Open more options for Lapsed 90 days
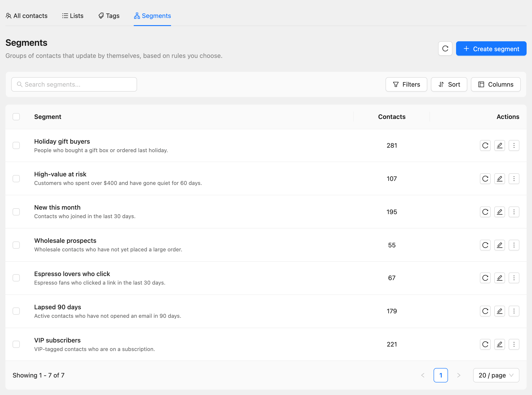532x395 pixels. click(x=514, y=311)
